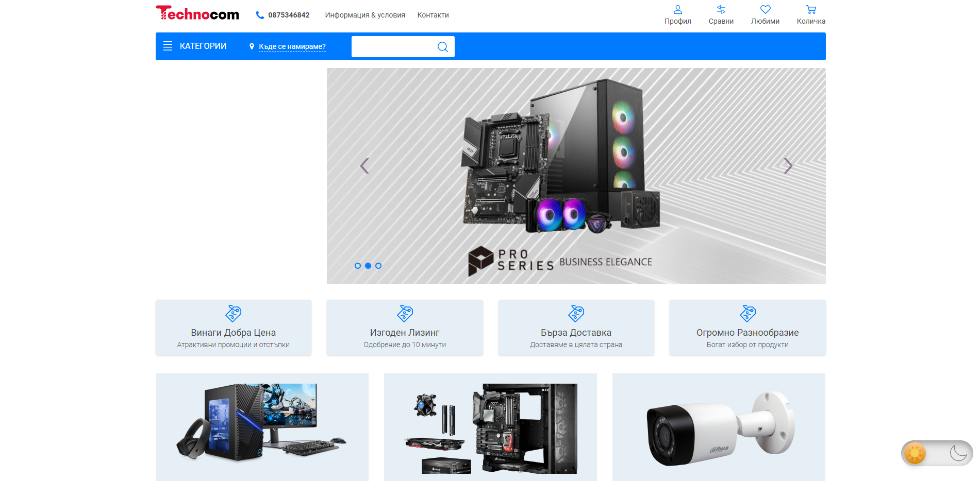This screenshot has height=481, width=980.
Task: Open the Количка shopping cart icon
Action: 811,10
